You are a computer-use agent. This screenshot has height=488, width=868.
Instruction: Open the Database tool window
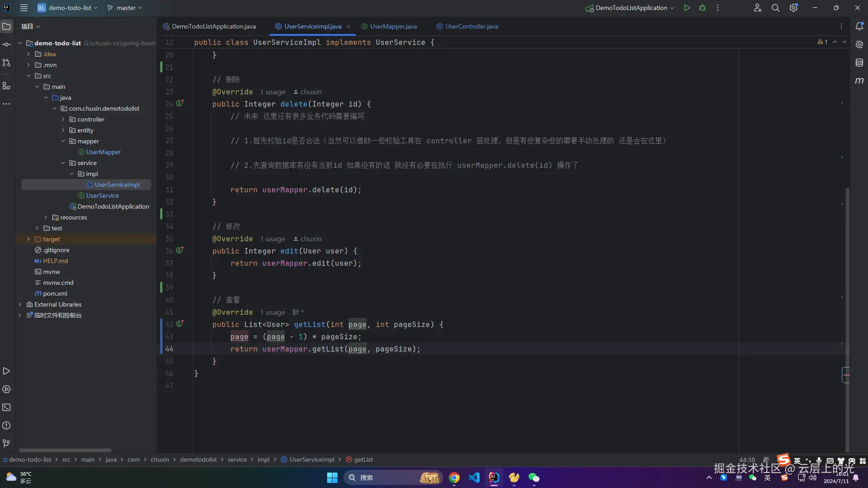pos(859,63)
